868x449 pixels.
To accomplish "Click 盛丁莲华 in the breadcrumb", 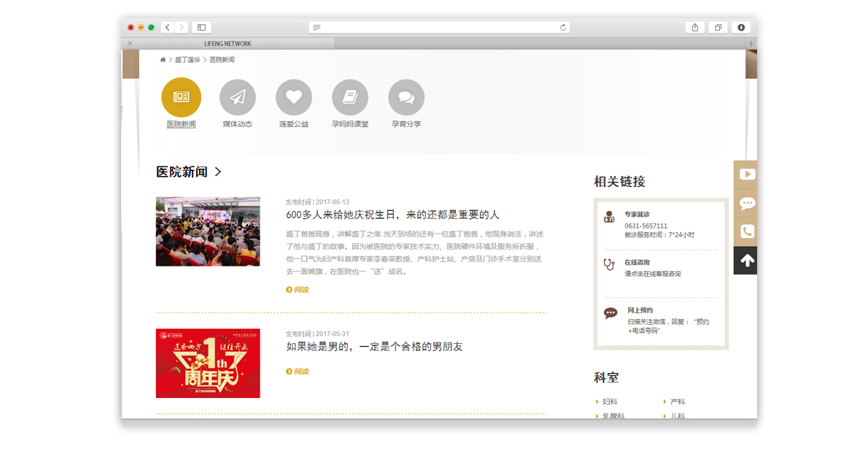I will click(187, 60).
